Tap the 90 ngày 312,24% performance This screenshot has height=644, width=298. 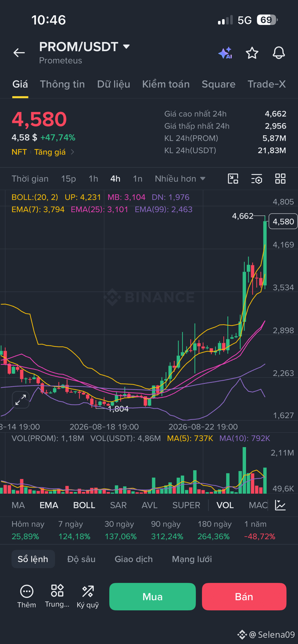tap(167, 530)
